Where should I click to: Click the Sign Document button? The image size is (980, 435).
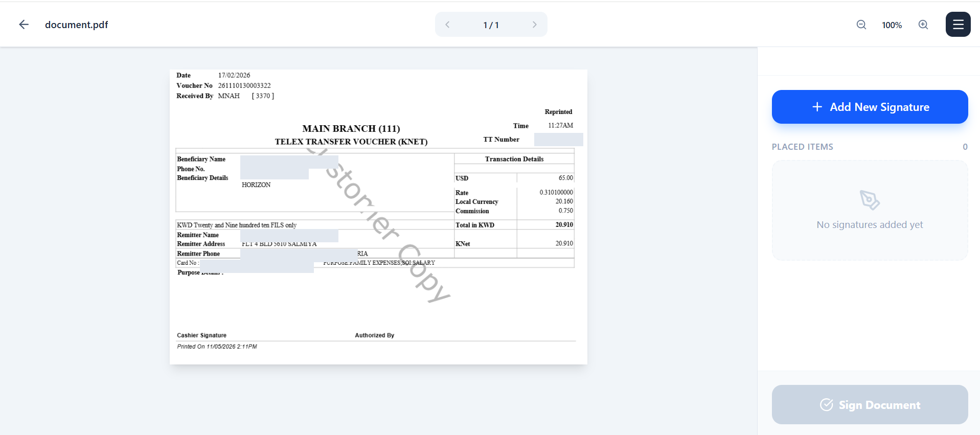(870, 404)
